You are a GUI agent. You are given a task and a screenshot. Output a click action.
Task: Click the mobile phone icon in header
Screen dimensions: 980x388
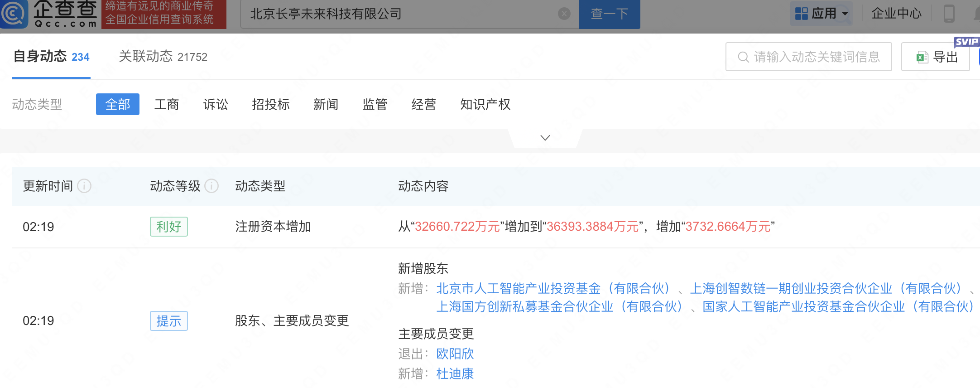[x=949, y=14]
